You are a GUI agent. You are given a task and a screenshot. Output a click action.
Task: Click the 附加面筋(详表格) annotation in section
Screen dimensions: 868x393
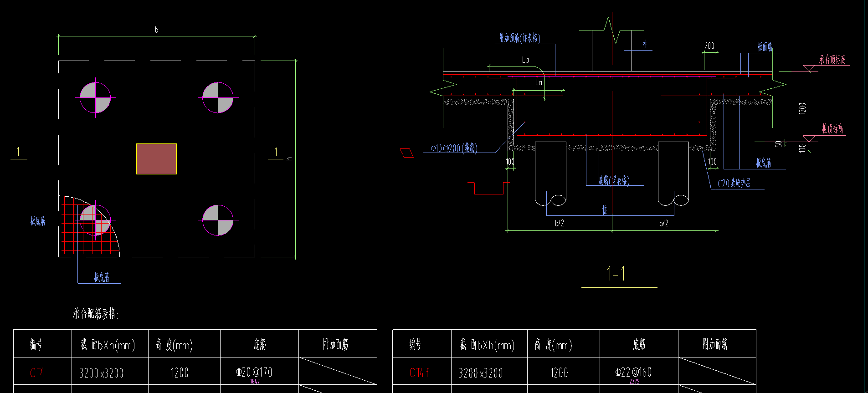(520, 38)
